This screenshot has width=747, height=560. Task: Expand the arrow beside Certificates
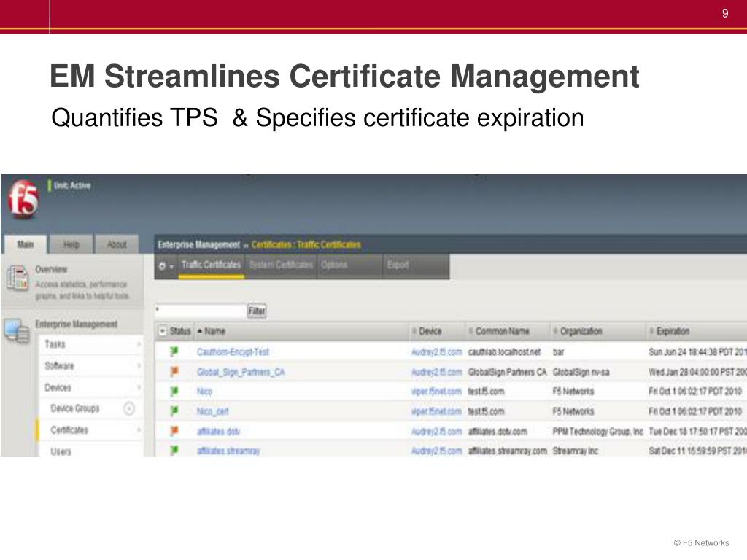(x=139, y=430)
